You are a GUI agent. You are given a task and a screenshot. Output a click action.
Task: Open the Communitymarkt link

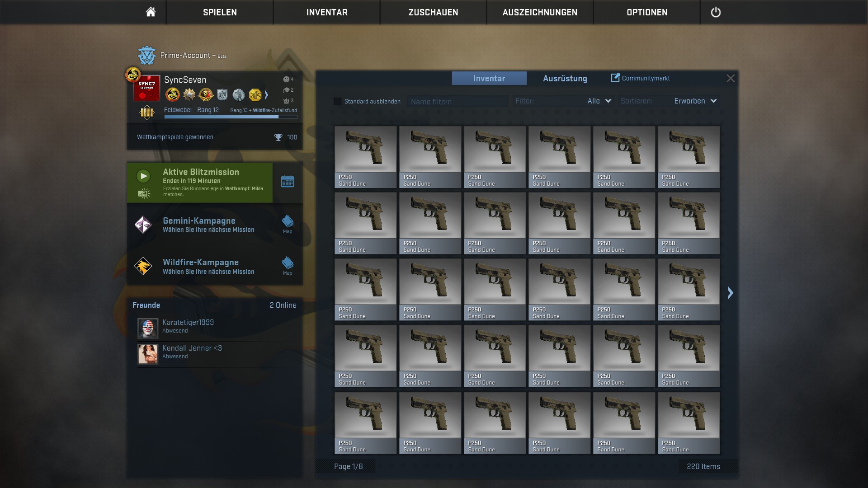point(641,78)
